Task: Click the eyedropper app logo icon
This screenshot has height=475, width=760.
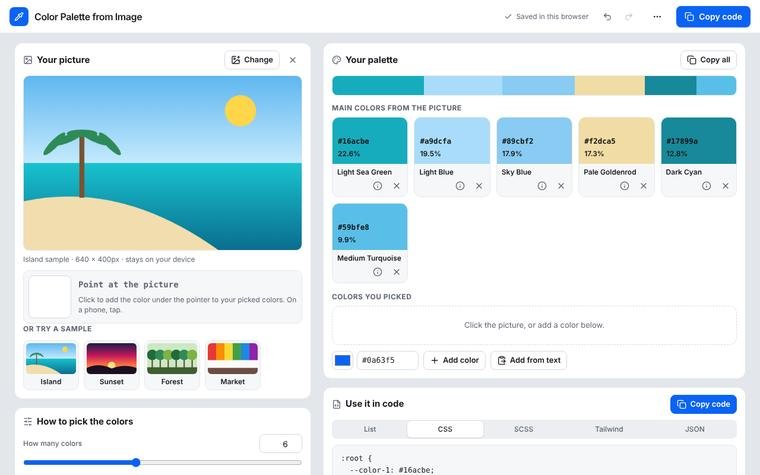Action: [x=19, y=16]
